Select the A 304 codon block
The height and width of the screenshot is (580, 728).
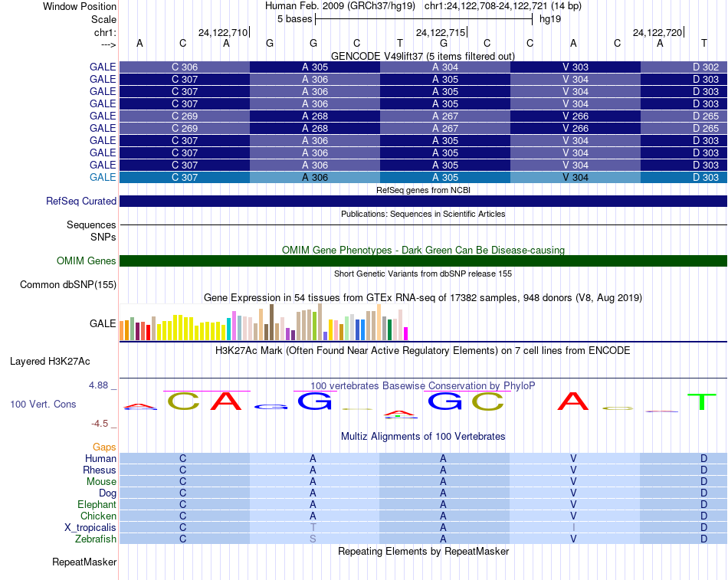(445, 67)
